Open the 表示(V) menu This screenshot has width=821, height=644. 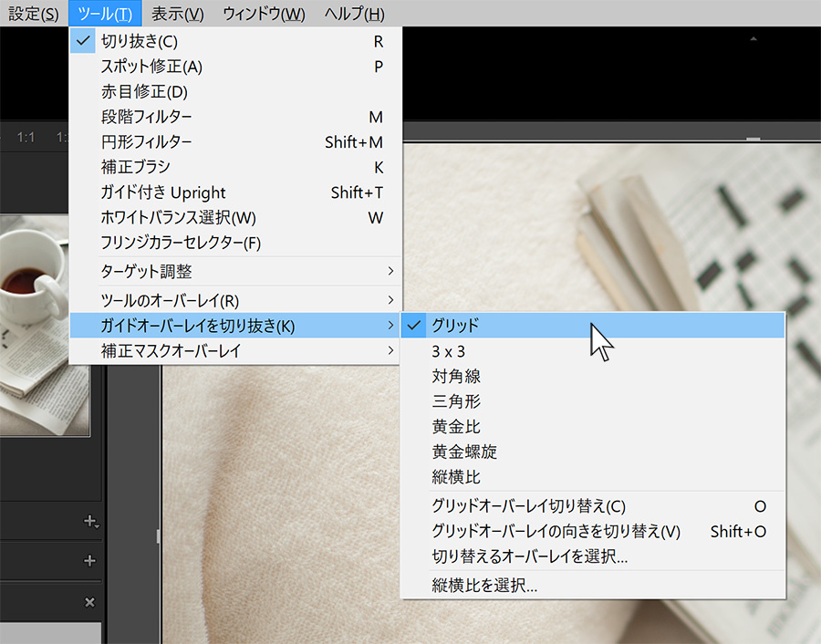(x=177, y=14)
